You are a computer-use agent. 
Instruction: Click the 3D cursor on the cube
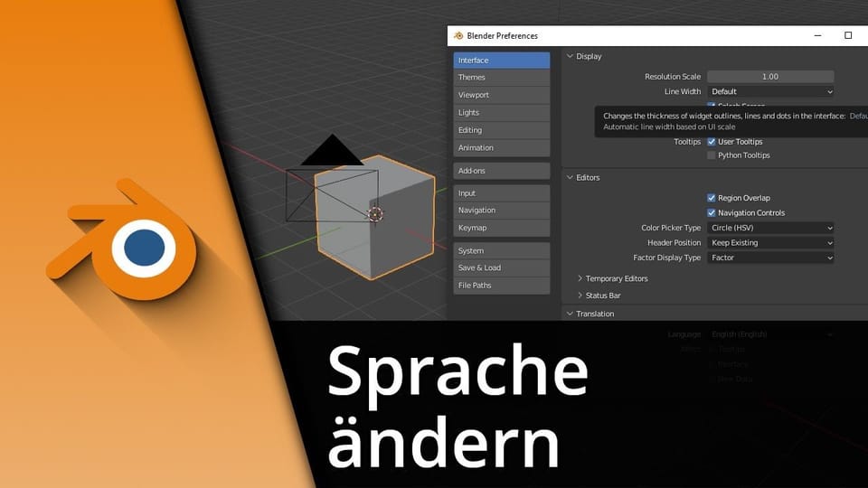[x=375, y=214]
